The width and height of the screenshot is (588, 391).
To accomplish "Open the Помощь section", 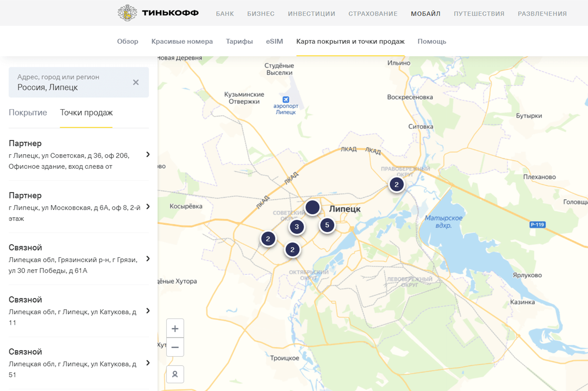I will [432, 41].
